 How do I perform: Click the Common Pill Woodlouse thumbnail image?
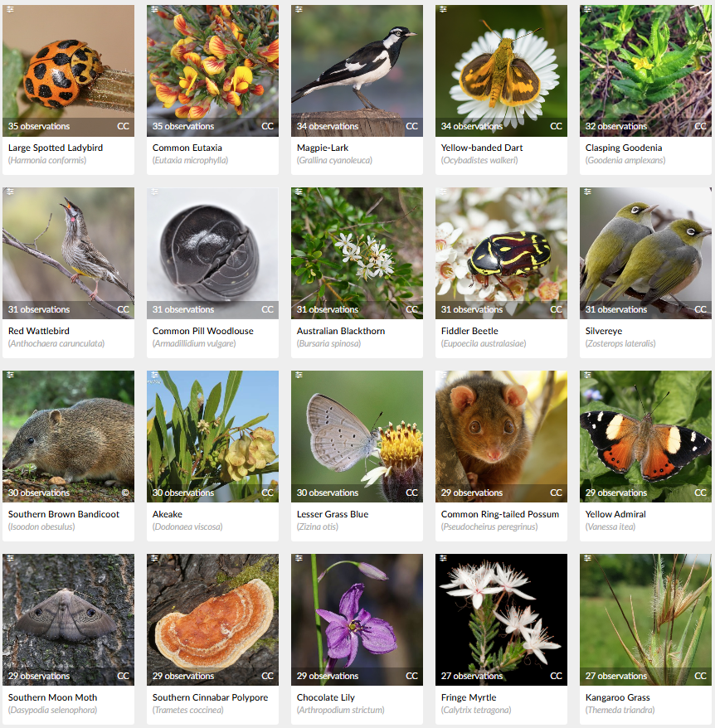[x=213, y=253]
